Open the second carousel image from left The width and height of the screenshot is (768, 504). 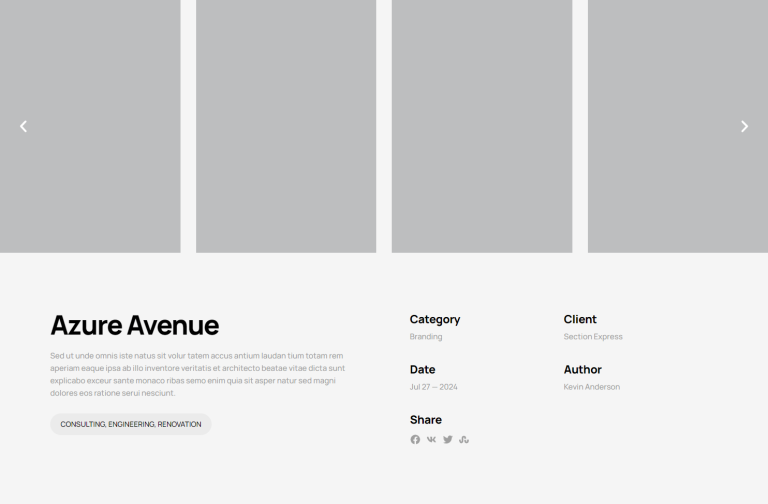click(x=286, y=126)
